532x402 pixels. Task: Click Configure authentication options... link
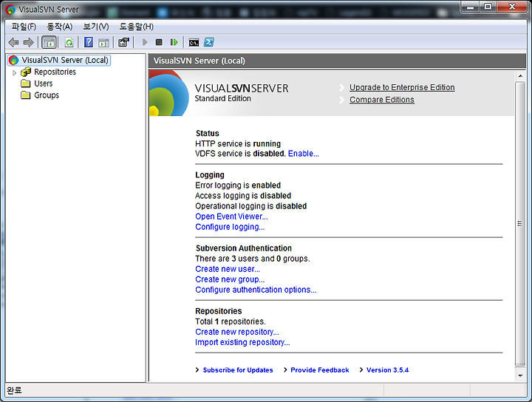click(x=256, y=290)
